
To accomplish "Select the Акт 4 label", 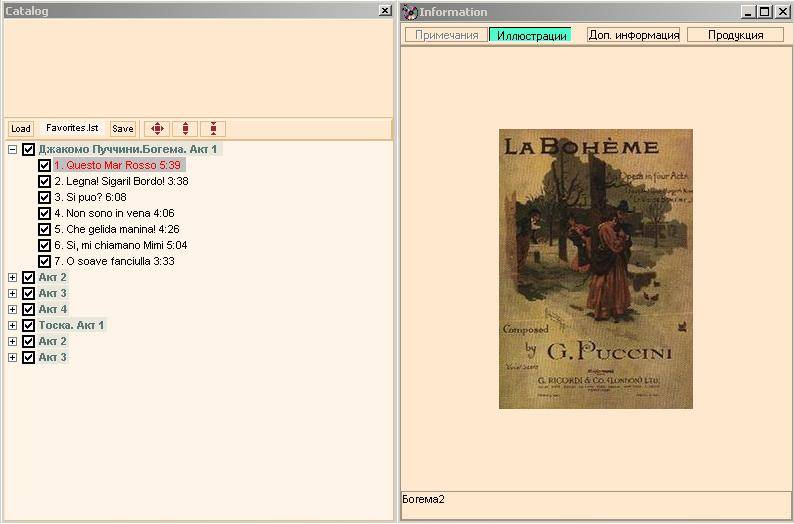I will pyautogui.click(x=53, y=309).
